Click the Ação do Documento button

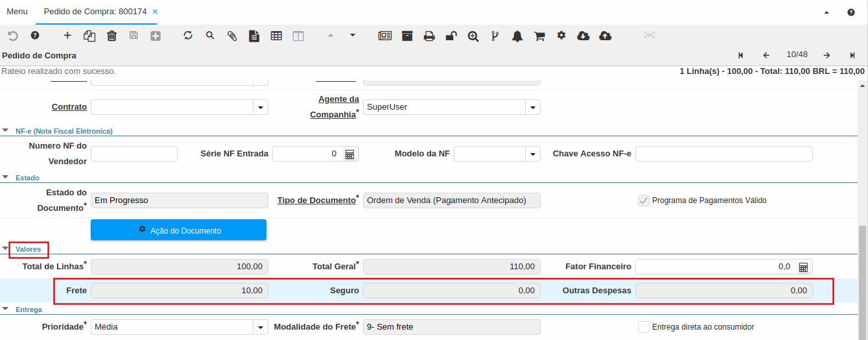[178, 230]
